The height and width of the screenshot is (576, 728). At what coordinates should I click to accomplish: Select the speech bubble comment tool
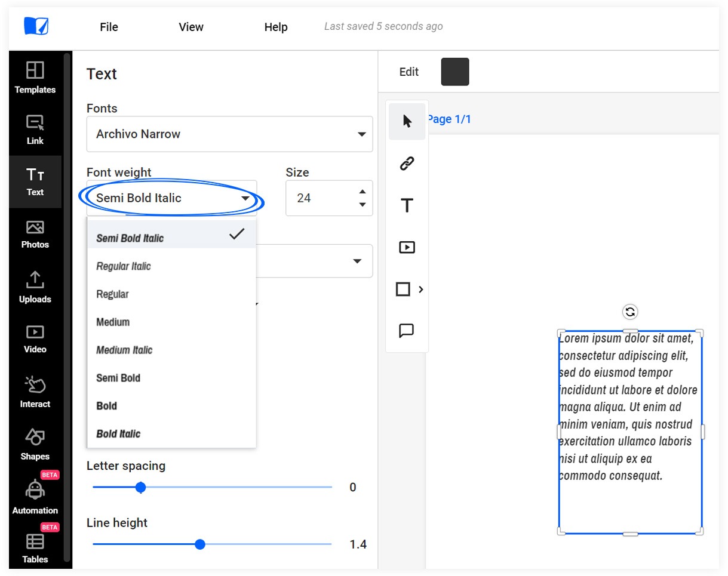(x=407, y=331)
